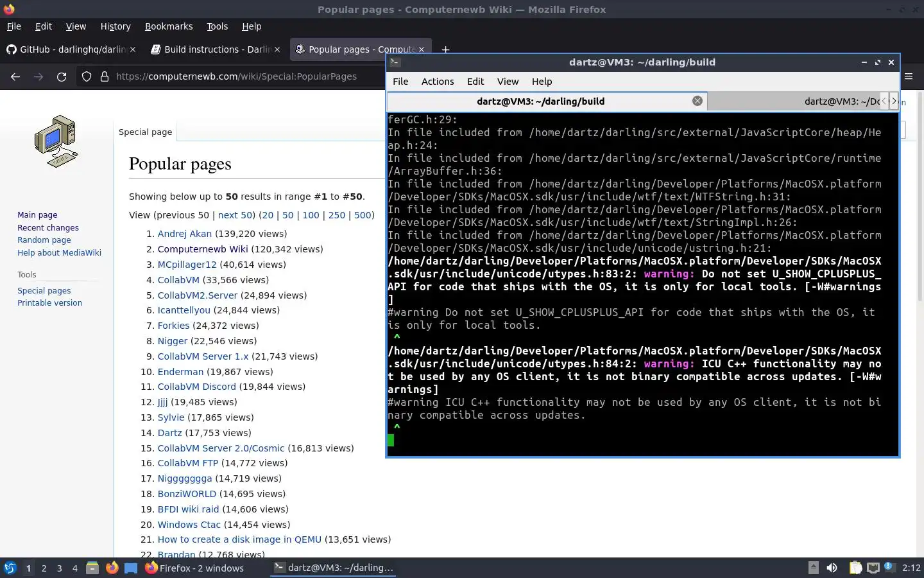Click the clipboard tray icon

(855, 568)
